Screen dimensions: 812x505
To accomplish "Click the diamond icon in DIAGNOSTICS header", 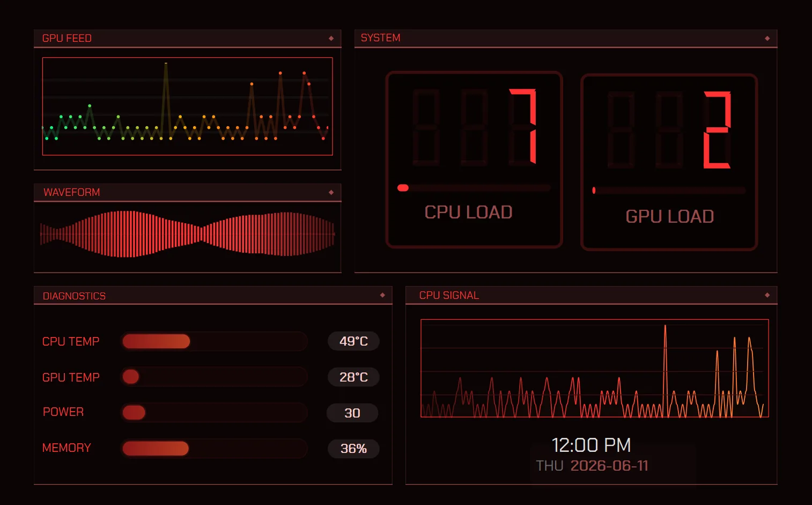I will point(382,295).
